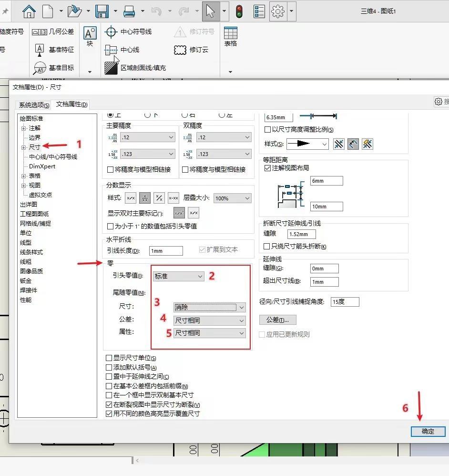This screenshot has height=476, width=449.
Task: Open arrow style (样式) dropdown
Action: click(x=307, y=144)
